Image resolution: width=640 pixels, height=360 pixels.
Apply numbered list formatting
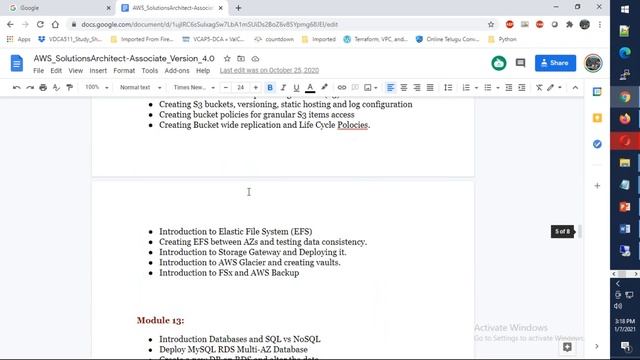tap(466, 87)
